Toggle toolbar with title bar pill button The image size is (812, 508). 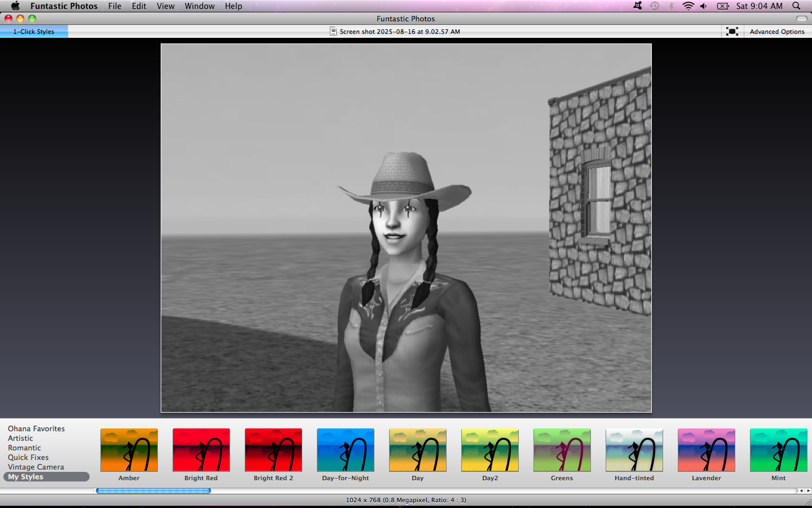point(801,19)
